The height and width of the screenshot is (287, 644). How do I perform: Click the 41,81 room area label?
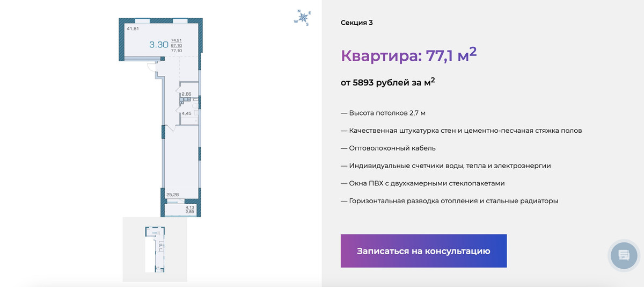click(x=132, y=28)
